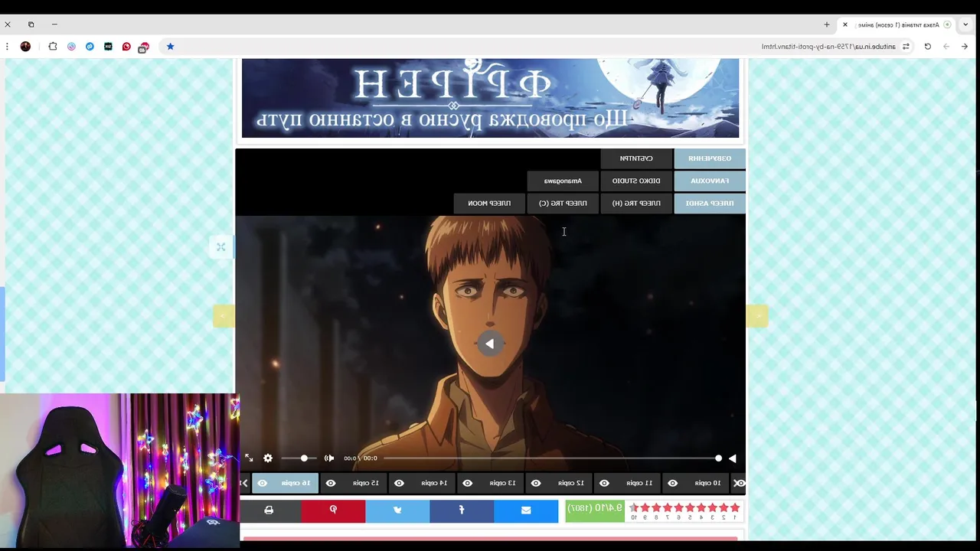Bookmark this page with the blue star
980x551 pixels.
(170, 47)
